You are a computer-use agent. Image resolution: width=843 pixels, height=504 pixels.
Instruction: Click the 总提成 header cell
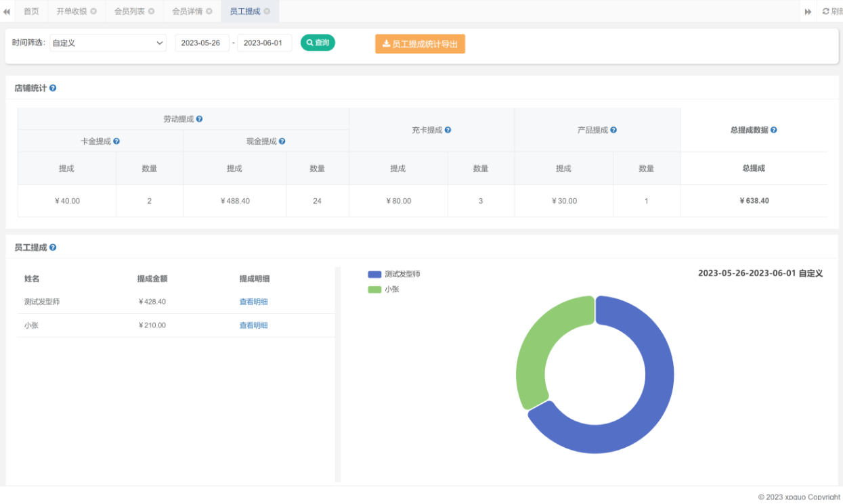[754, 168]
